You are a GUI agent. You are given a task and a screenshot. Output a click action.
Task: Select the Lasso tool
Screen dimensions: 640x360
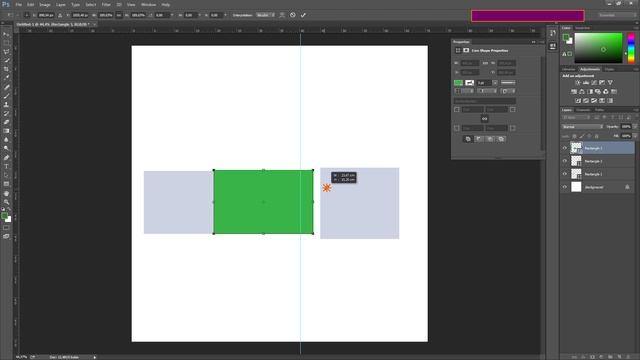[6, 52]
